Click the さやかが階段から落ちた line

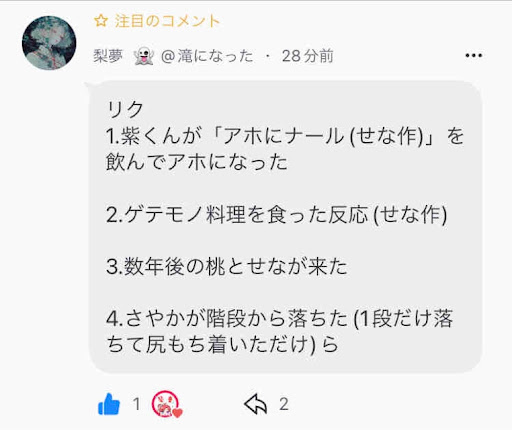[x=279, y=318]
